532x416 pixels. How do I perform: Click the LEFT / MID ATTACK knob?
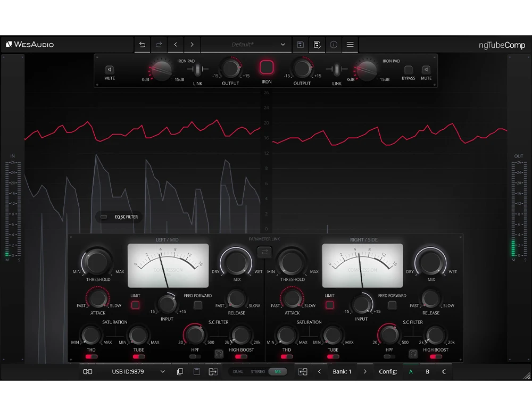[98, 298]
